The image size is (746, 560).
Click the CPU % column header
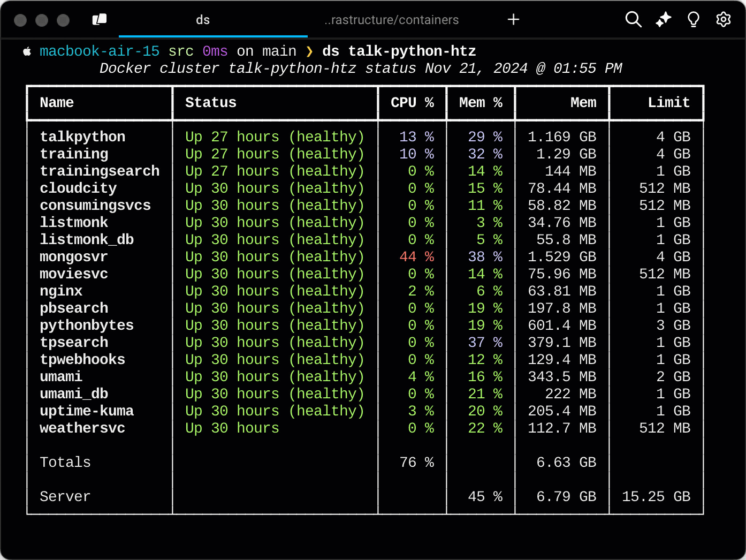point(412,102)
